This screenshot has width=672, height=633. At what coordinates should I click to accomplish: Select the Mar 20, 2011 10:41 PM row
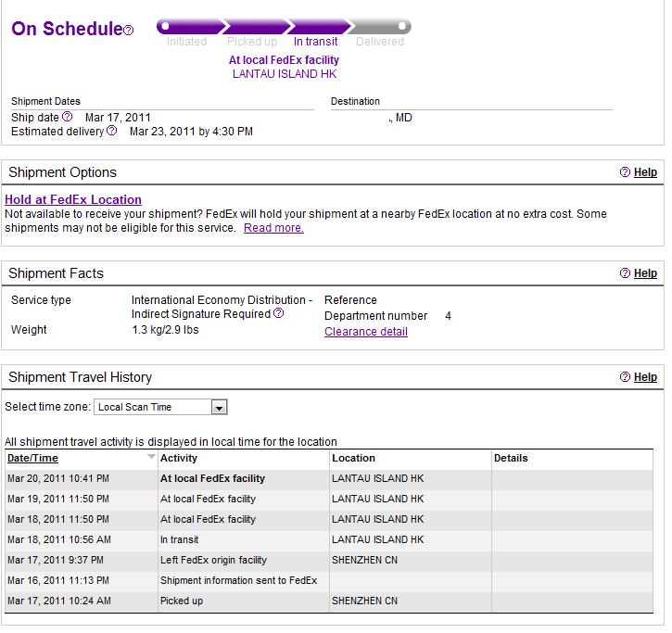click(329, 479)
